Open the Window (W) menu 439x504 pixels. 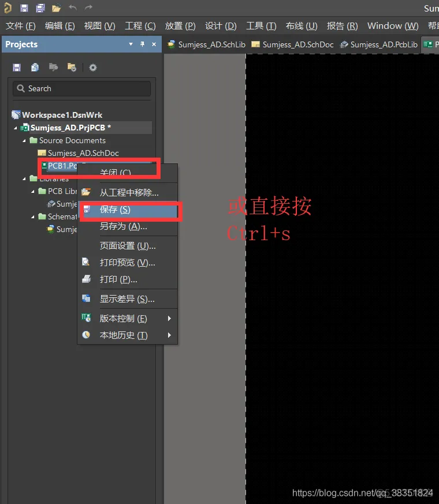[x=393, y=26]
